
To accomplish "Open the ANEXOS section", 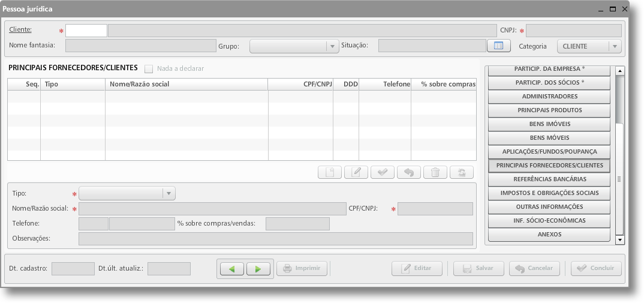I will pyautogui.click(x=549, y=235).
